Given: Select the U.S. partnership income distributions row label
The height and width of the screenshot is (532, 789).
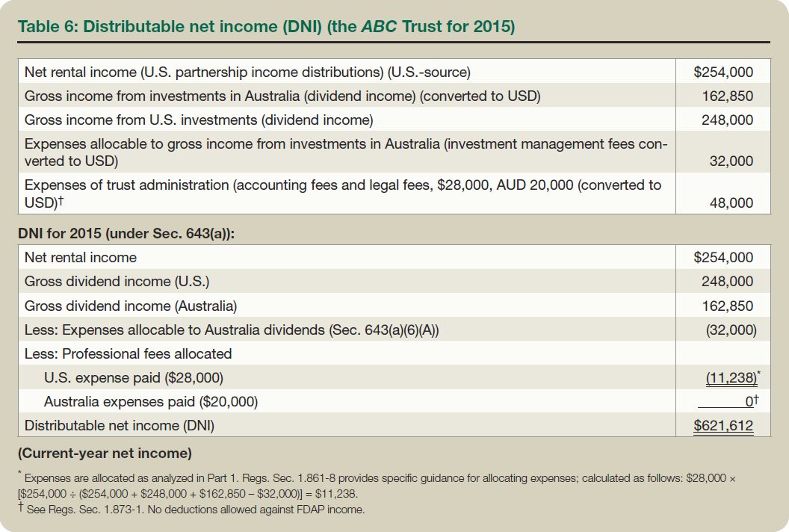Looking at the screenshot, I should pos(247,72).
